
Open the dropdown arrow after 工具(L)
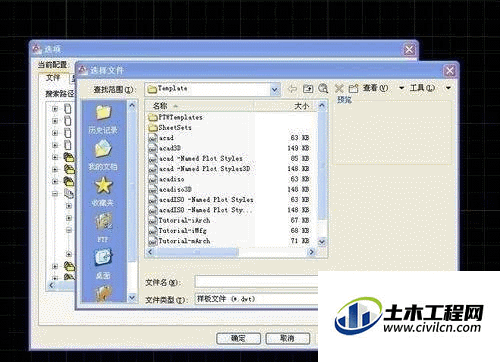tap(448, 88)
